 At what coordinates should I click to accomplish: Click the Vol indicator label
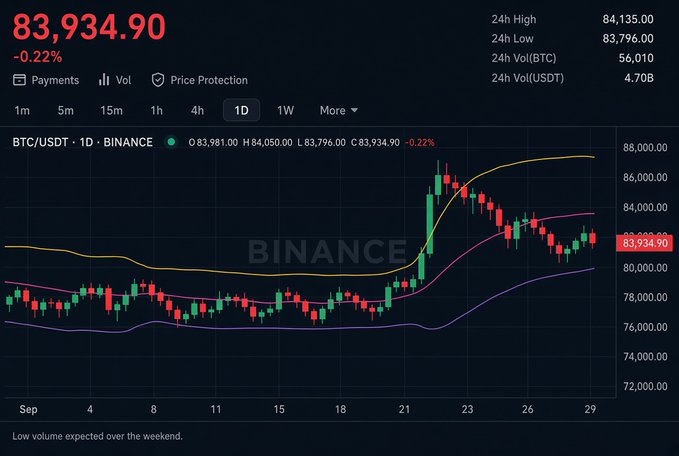click(x=123, y=80)
